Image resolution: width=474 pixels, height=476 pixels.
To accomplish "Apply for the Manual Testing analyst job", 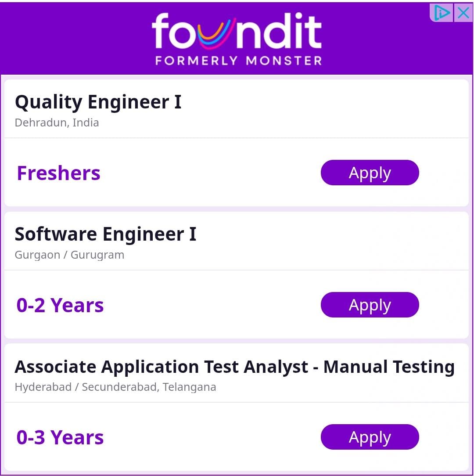I will (370, 437).
